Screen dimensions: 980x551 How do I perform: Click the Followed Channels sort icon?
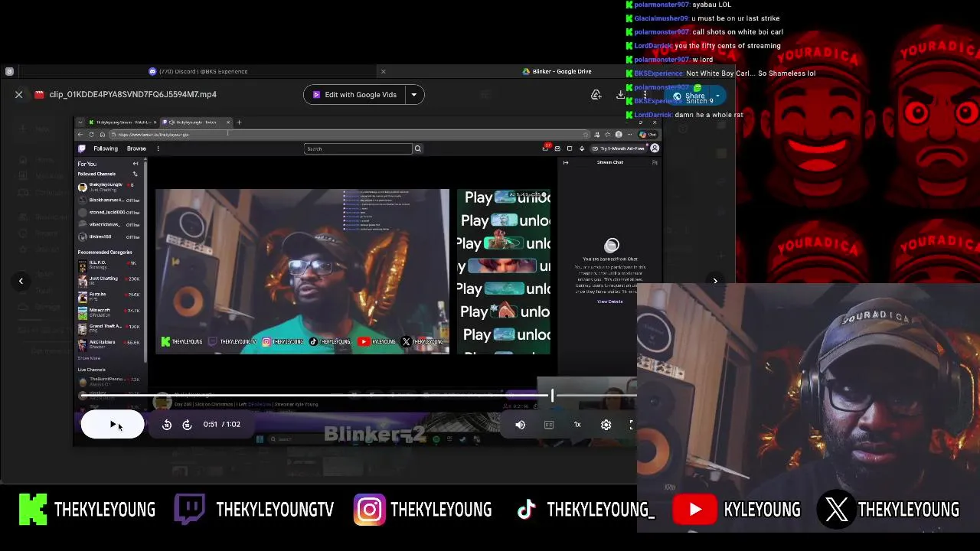coord(136,174)
